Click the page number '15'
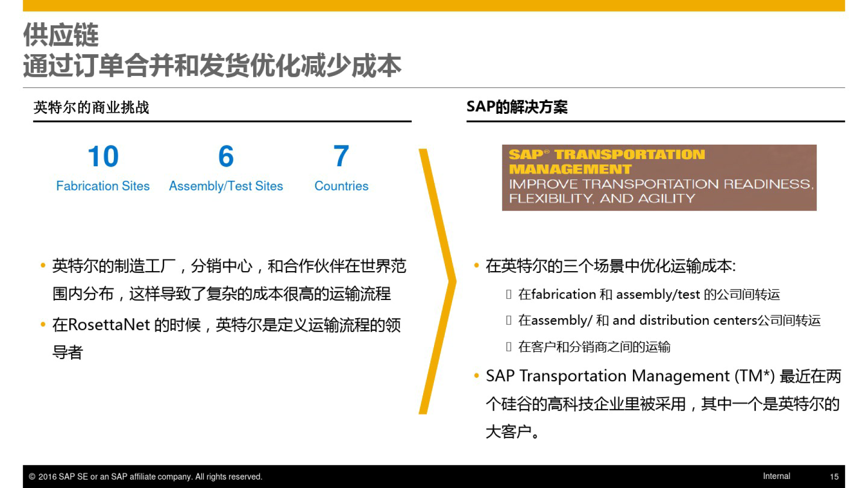 (834, 477)
